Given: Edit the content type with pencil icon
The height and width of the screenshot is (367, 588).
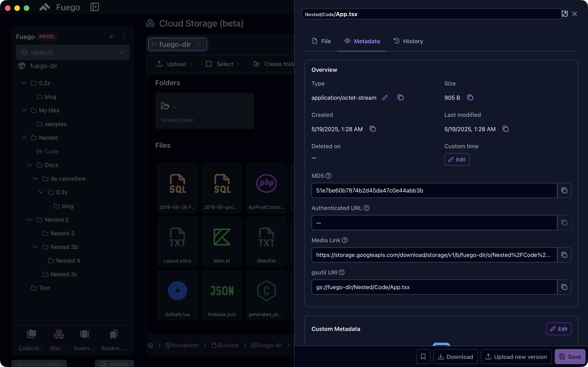Looking at the screenshot, I should point(385,98).
